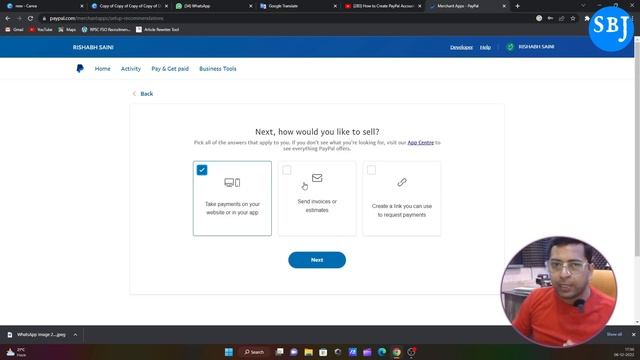Open File Explorer from the taskbar
The image size is (640, 360).
pyautogui.click(x=309, y=352)
